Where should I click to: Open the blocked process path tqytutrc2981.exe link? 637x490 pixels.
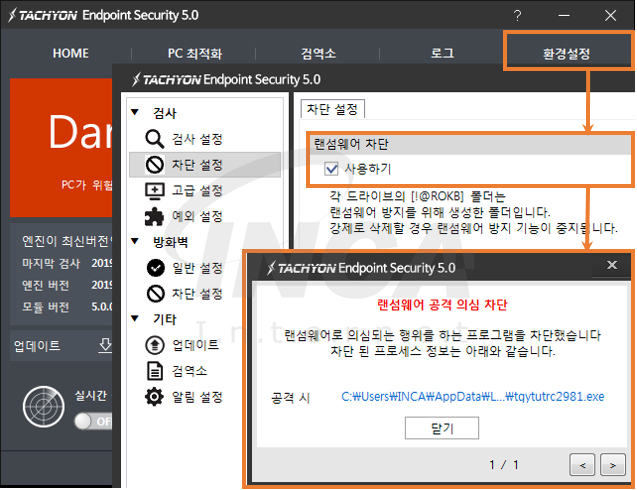tap(472, 397)
